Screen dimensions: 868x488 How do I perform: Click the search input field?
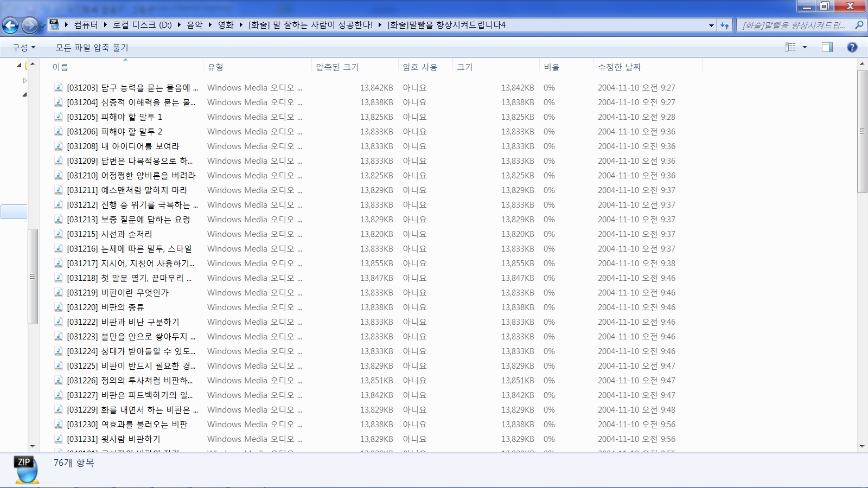pos(793,25)
